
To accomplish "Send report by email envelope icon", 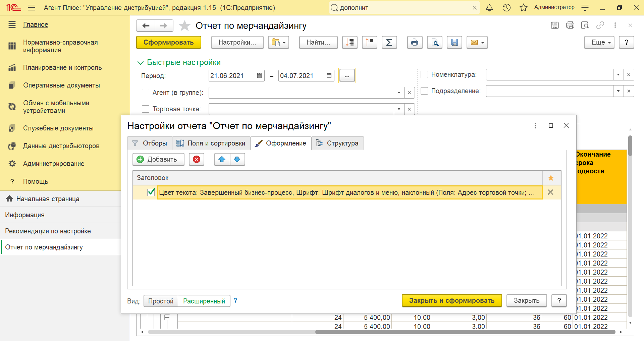I will (477, 42).
